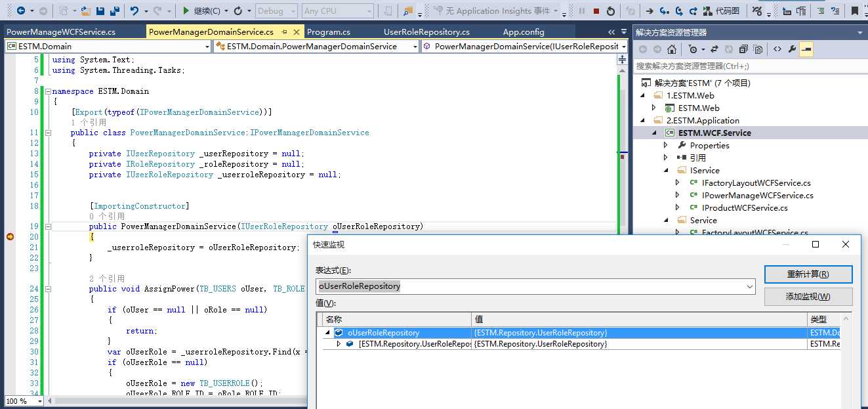Collapse the oUserRoleRepository row in Quick Watch
Viewport: 868px width, 409px height.
[328, 333]
